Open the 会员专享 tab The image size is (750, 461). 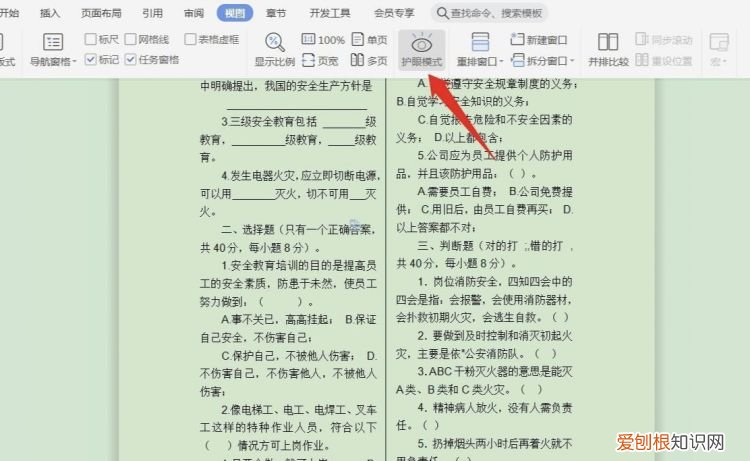(x=394, y=13)
